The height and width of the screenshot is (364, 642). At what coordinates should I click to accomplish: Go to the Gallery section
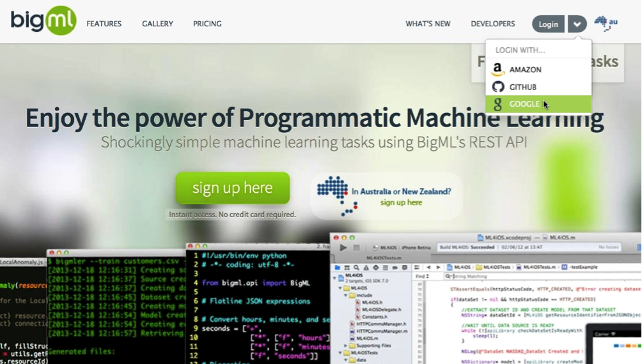pyautogui.click(x=157, y=24)
